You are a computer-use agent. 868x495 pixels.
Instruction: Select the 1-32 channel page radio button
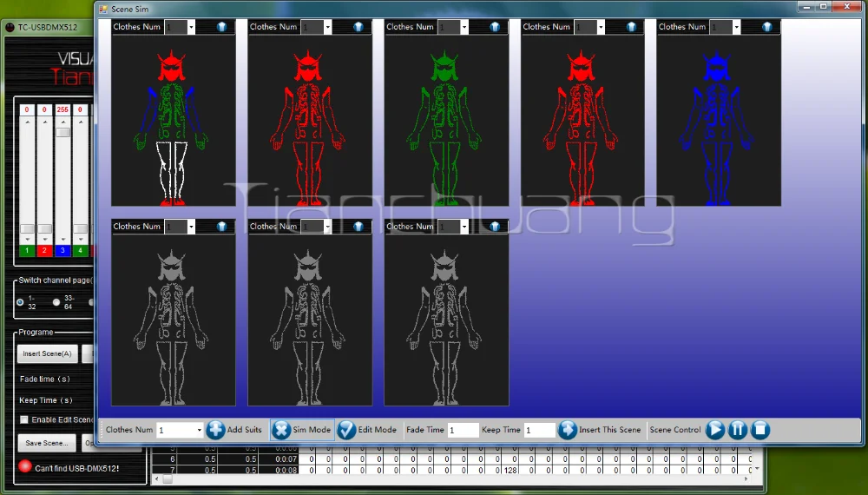(21, 302)
